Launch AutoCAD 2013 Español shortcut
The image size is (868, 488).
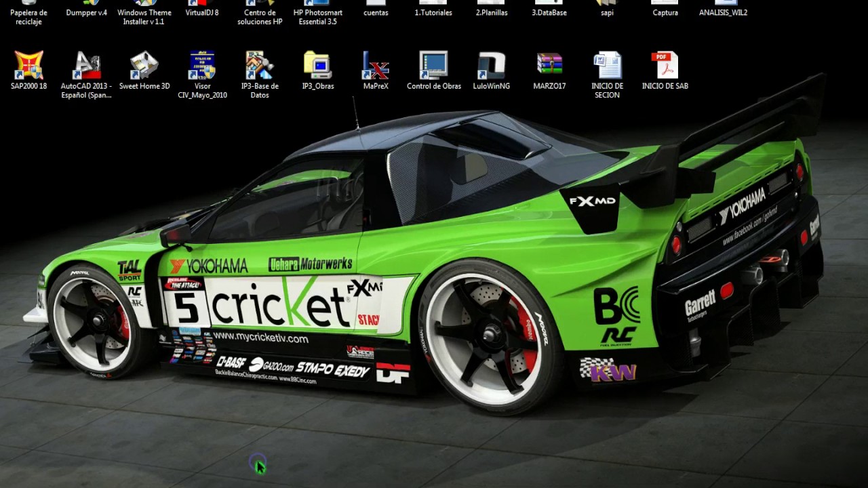86,75
